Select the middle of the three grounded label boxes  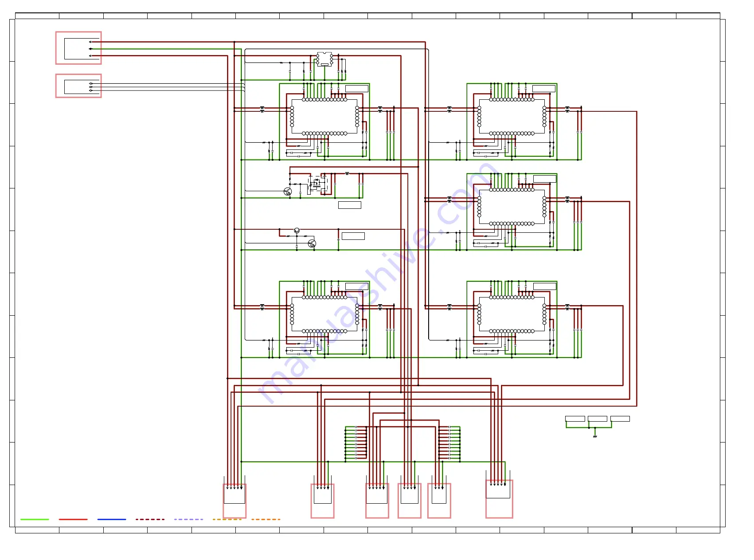598,419
